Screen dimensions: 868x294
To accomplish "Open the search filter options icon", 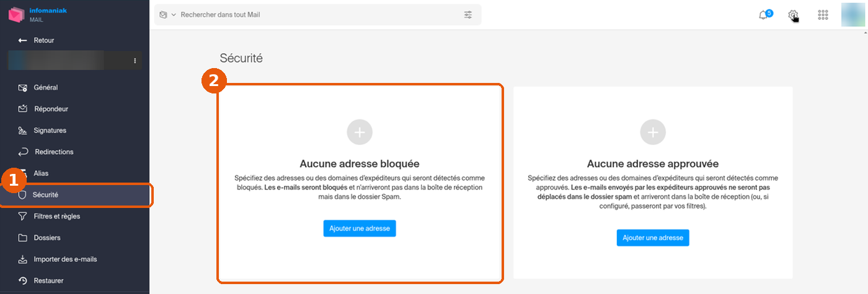I will (468, 14).
